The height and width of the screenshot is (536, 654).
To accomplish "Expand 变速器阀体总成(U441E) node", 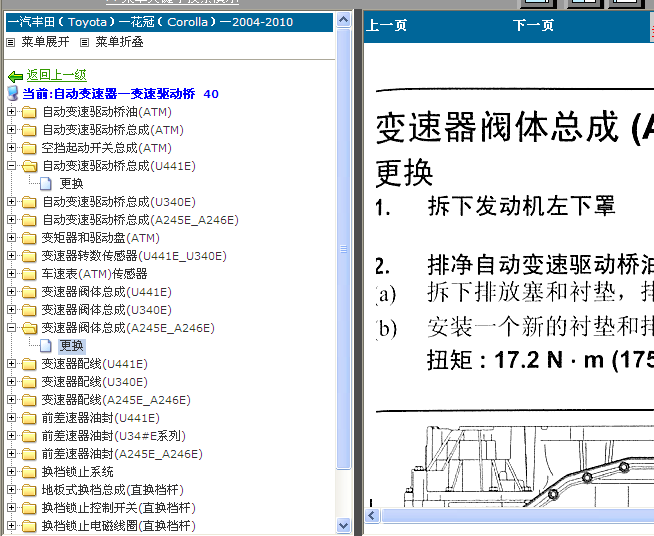I will (12, 292).
